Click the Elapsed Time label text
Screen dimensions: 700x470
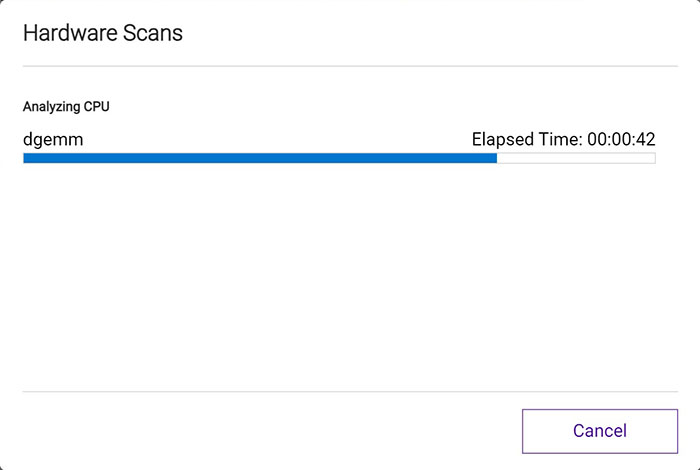pyautogui.click(x=526, y=140)
